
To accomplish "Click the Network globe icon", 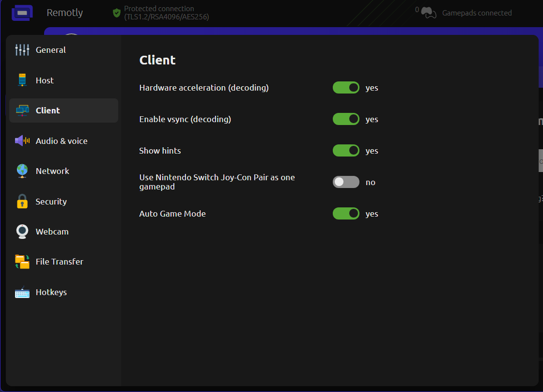I will (22, 171).
